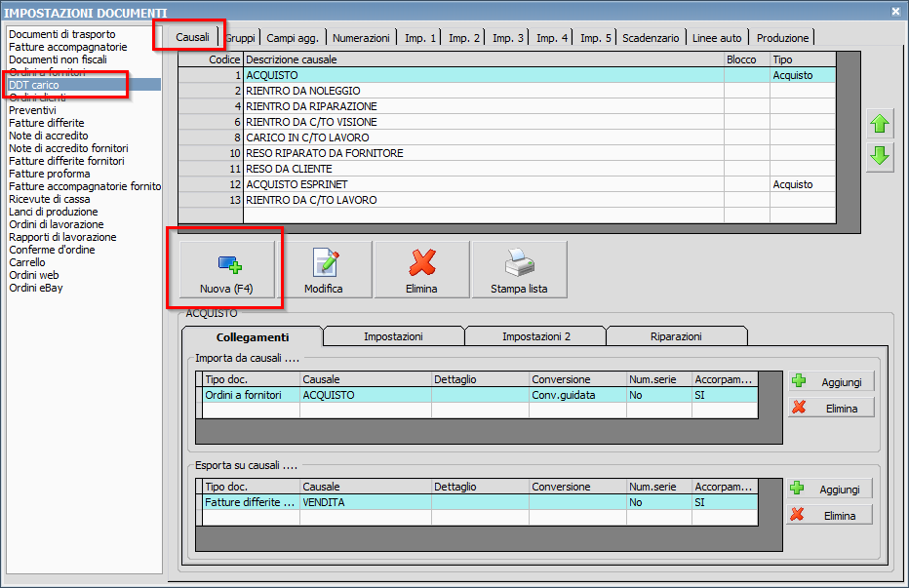Open the Linee auto tab
909x588 pixels.
[717, 38]
